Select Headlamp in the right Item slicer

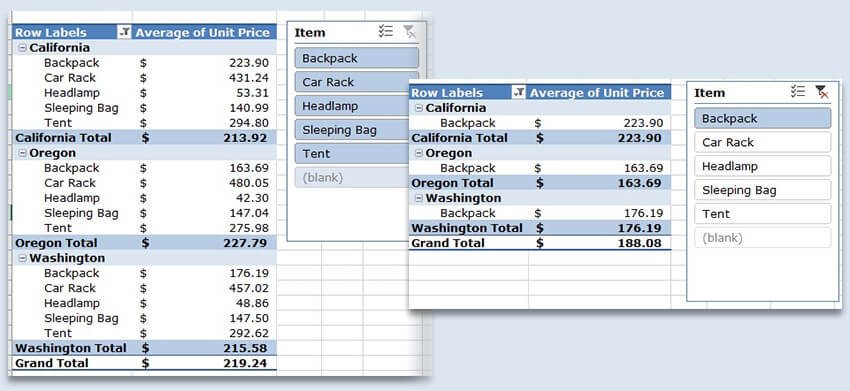coord(763,166)
